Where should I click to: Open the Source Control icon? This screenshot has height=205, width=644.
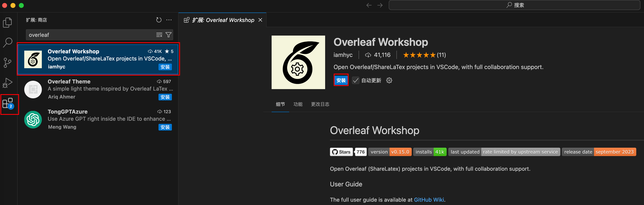click(x=8, y=63)
